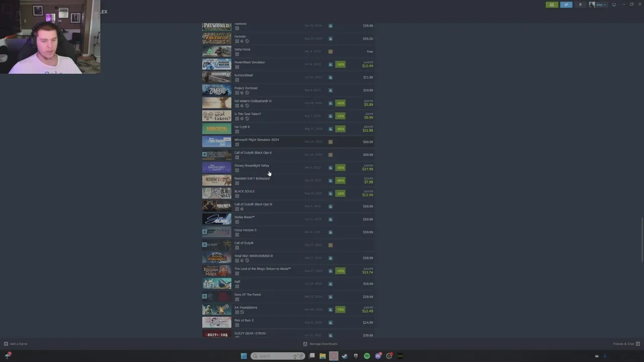The height and width of the screenshot is (362, 644).
Task: Click the SteamOS platform icon under Project Zomboid
Action: coord(247,93)
